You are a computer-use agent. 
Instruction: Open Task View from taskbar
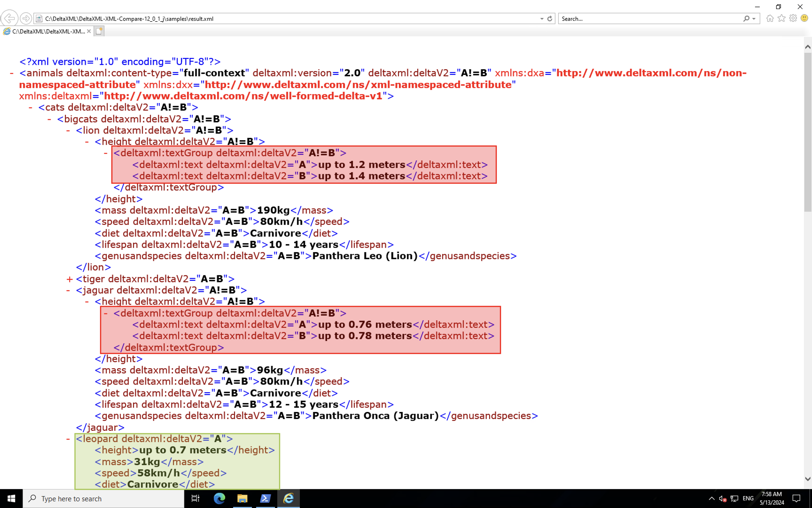[195, 499]
